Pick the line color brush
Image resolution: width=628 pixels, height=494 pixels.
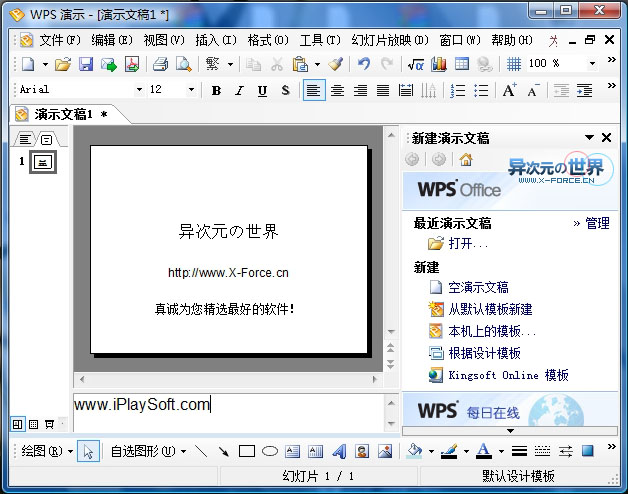coord(449,452)
